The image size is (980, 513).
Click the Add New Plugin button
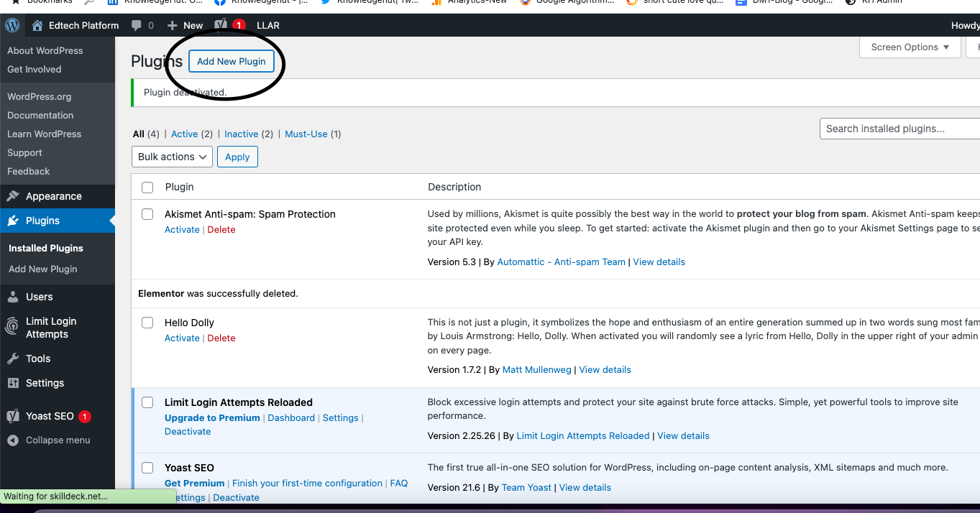pyautogui.click(x=232, y=61)
